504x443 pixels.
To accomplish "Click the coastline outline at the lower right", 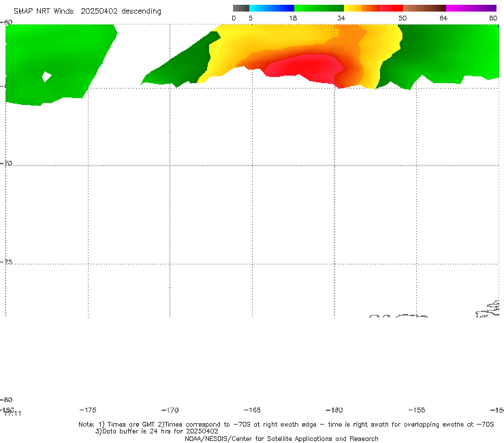I will pos(488,309).
